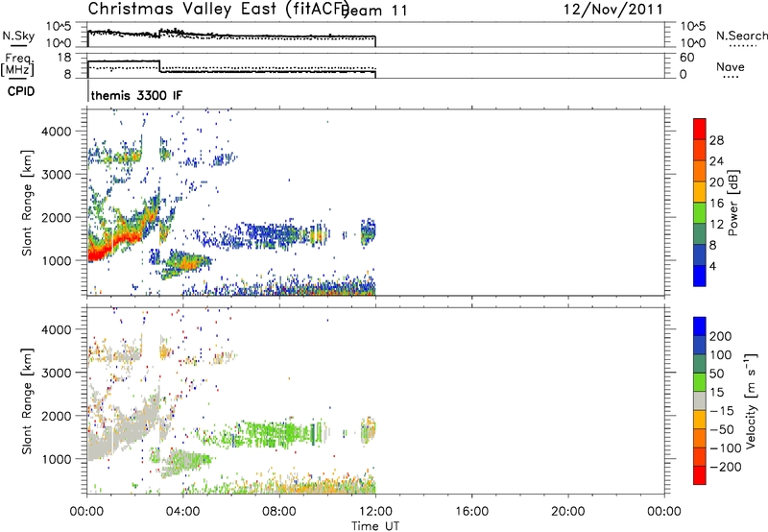Screen dimensions: 768x532
Task: Click the Velocity panel 'Slant Range [km]' label
Action: pyautogui.click(x=27, y=401)
